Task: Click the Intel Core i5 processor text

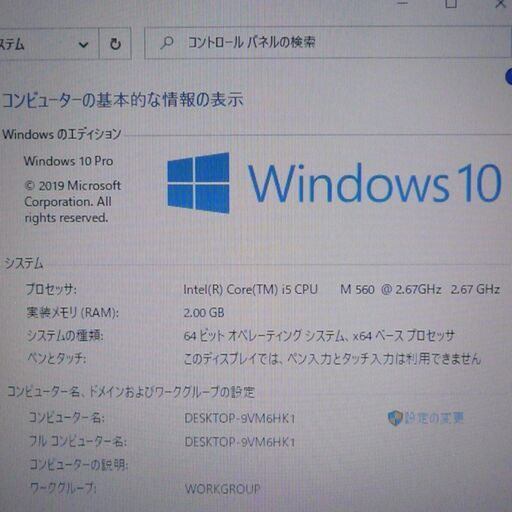Action: tap(342, 289)
